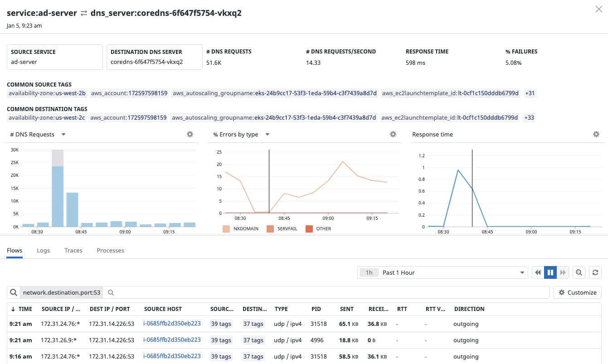Image resolution: width=608 pixels, height=364 pixels.
Task: Switch to the Logs tab
Action: coord(43,250)
